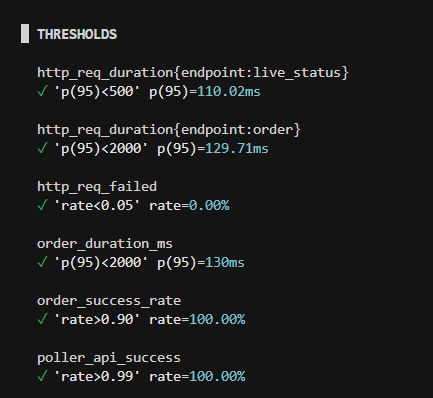The width and height of the screenshot is (433, 398).
Task: Click the 110.02ms value
Action: [229, 91]
